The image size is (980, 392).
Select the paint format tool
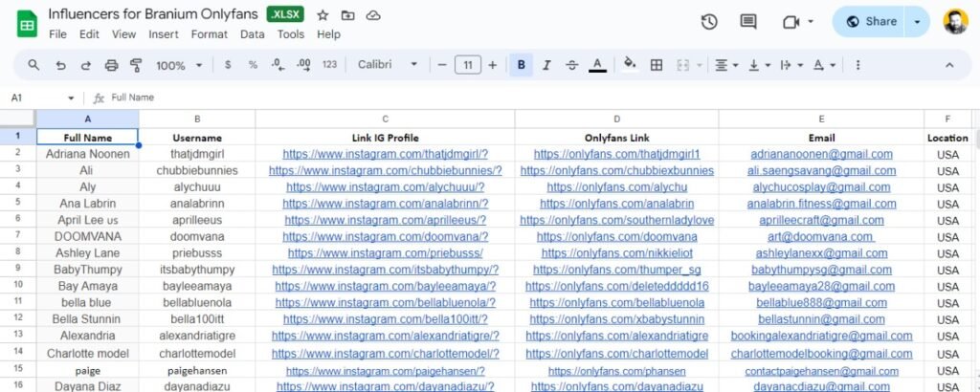(136, 65)
